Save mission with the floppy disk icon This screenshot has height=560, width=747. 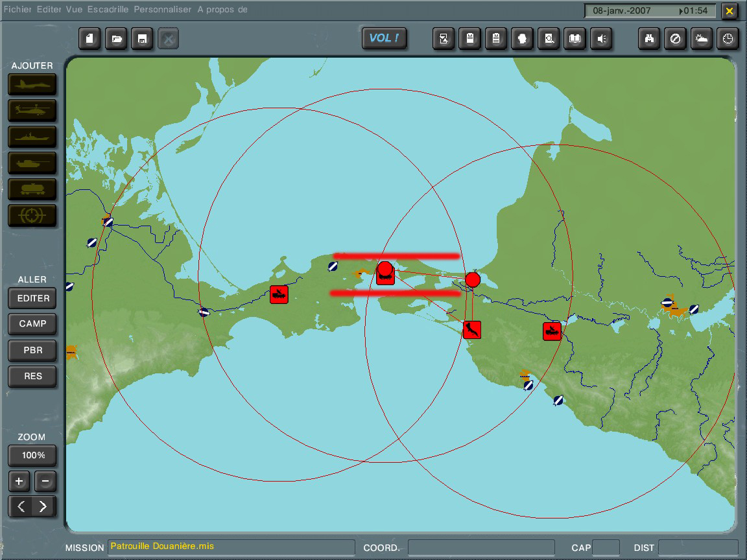pos(142,39)
